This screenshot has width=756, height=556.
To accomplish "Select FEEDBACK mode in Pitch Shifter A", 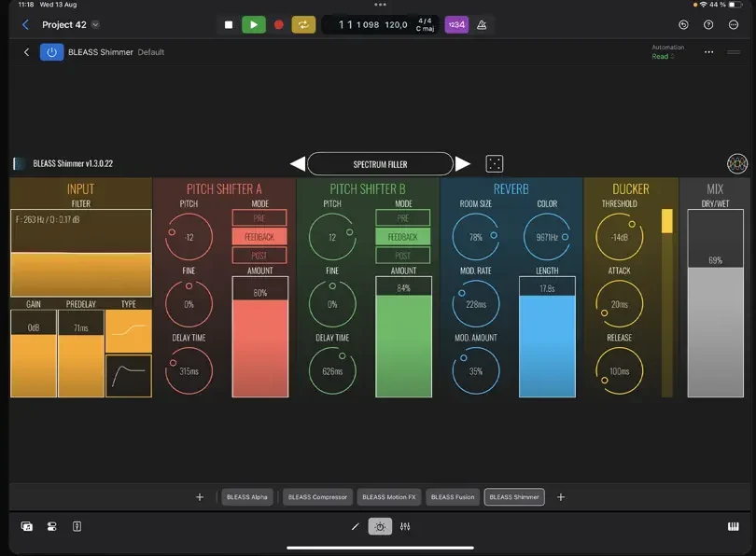I will pos(259,237).
